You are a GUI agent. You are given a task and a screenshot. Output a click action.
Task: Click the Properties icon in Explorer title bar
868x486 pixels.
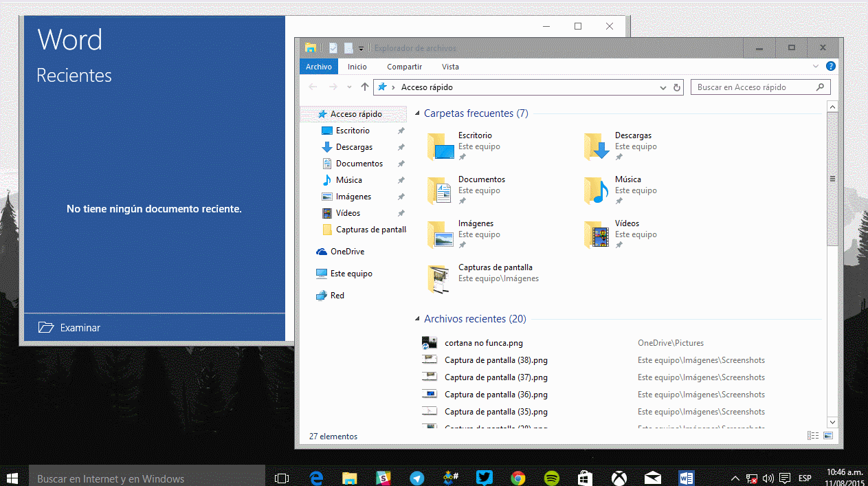(333, 47)
